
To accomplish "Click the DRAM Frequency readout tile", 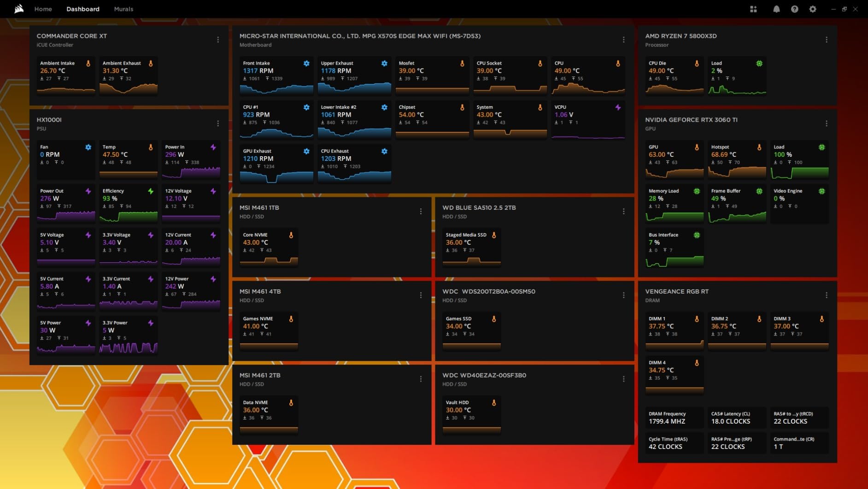I will click(x=674, y=418).
